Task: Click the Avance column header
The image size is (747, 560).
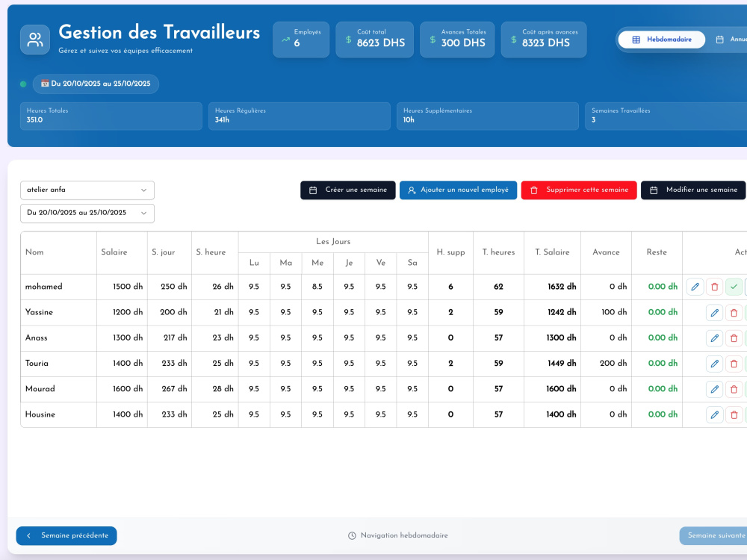Action: pyautogui.click(x=606, y=252)
